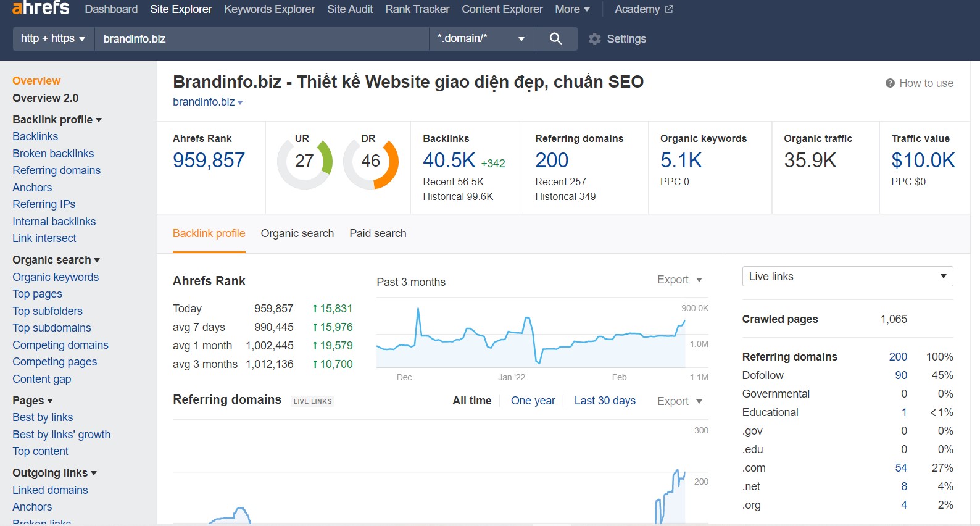
Task: Select One year range
Action: [533, 401]
